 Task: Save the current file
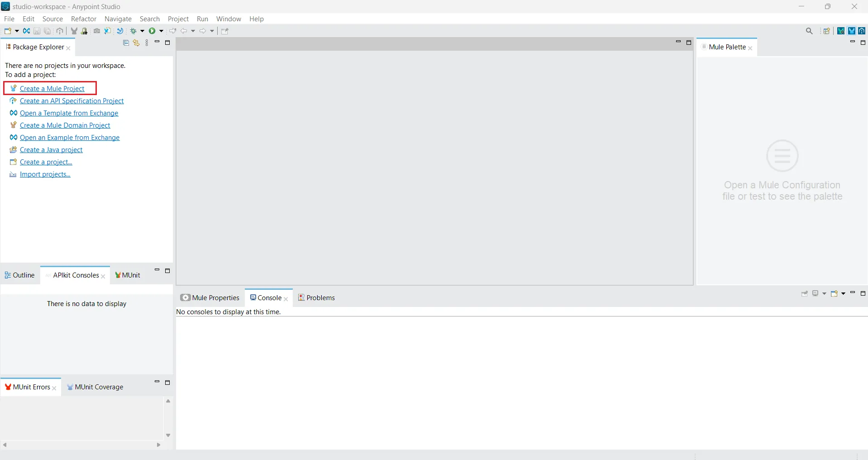[x=37, y=30]
